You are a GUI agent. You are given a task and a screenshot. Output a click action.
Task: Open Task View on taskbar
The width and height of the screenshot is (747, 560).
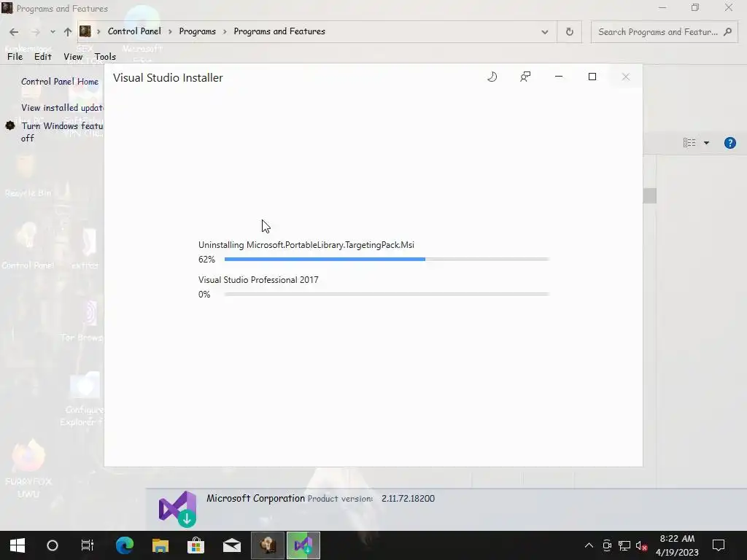point(88,545)
